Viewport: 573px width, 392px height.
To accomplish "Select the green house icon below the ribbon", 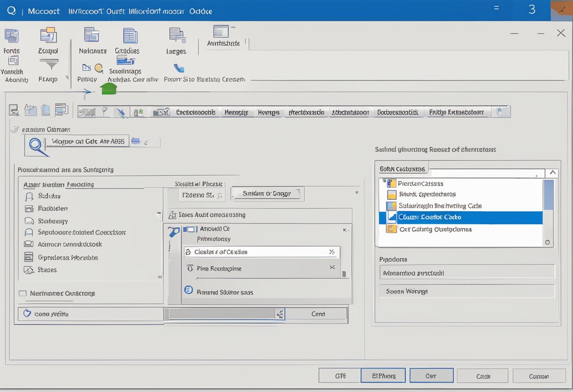I will [108, 88].
